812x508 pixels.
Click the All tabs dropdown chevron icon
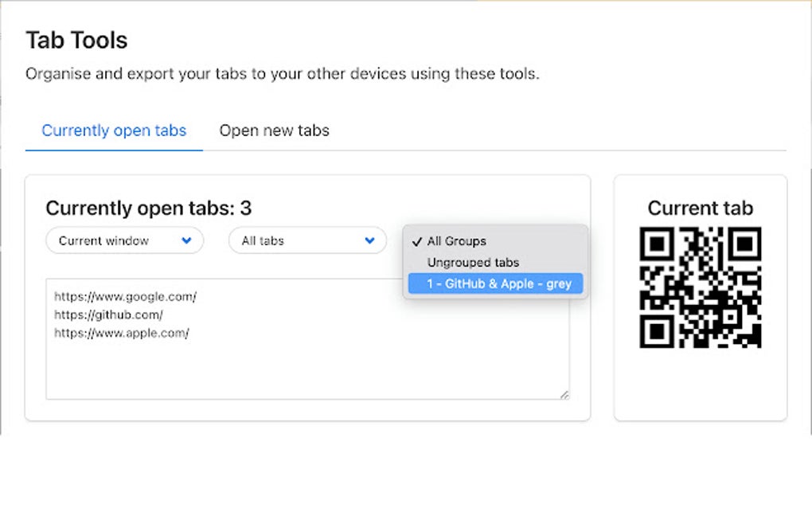369,240
